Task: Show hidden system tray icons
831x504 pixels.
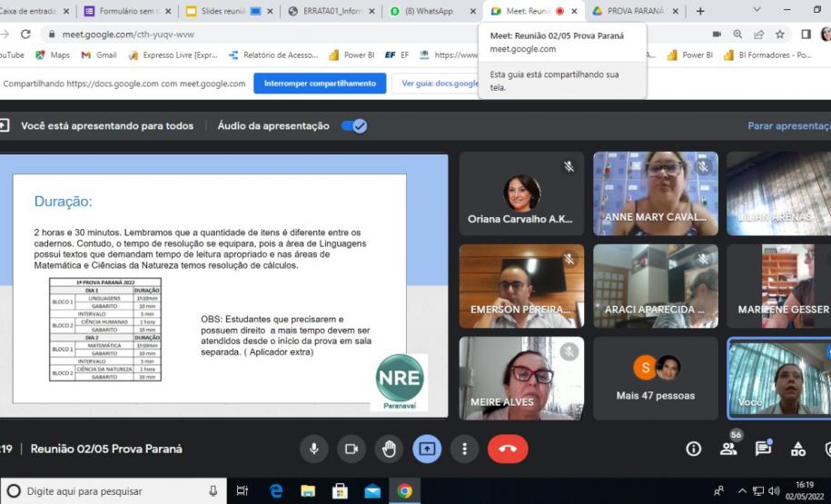Action: (x=742, y=491)
